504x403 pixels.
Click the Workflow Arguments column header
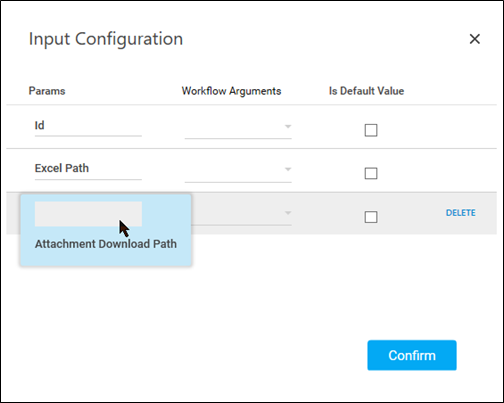click(231, 91)
